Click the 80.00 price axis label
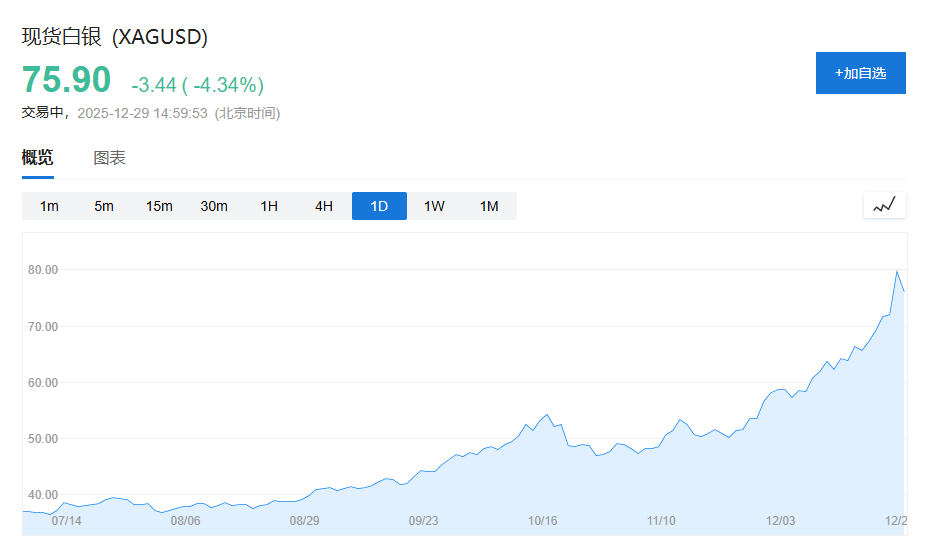 [43, 270]
